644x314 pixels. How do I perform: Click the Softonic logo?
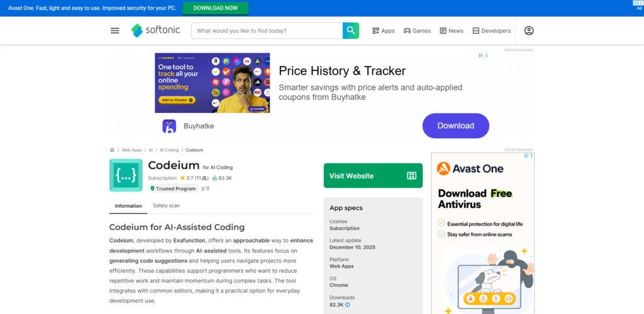pyautogui.click(x=156, y=30)
